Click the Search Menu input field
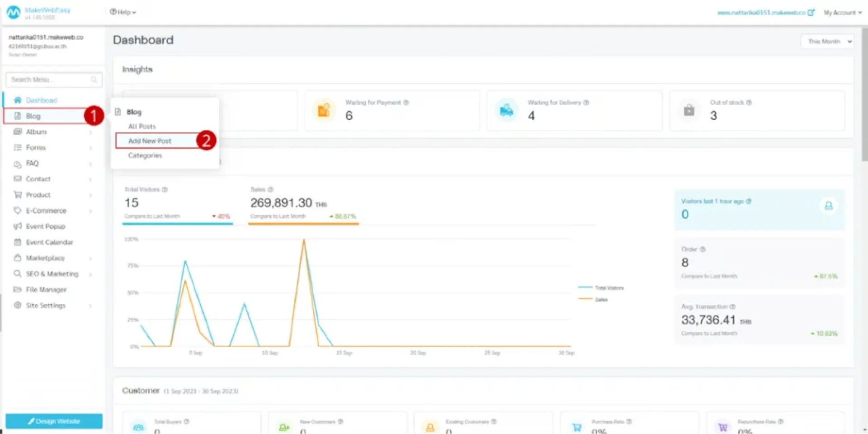 point(49,80)
